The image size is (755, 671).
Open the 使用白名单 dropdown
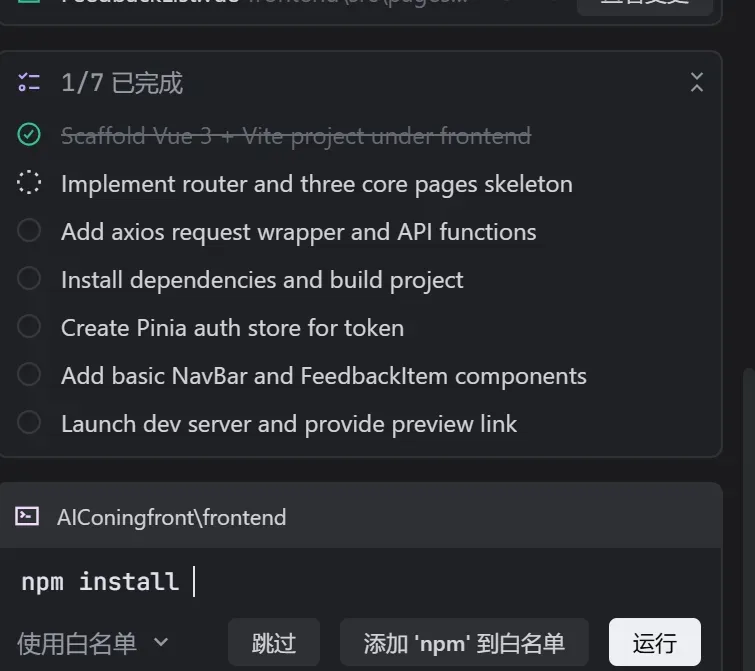(92, 643)
